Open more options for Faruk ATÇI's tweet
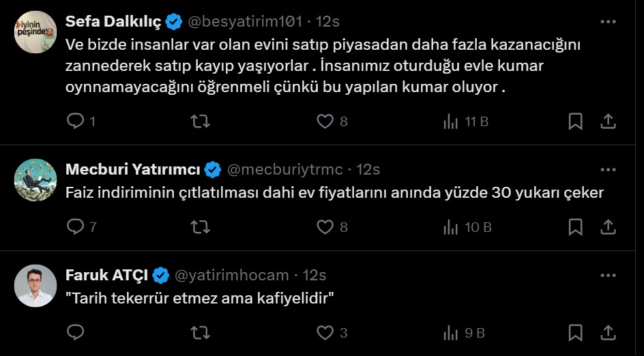 tap(608, 275)
